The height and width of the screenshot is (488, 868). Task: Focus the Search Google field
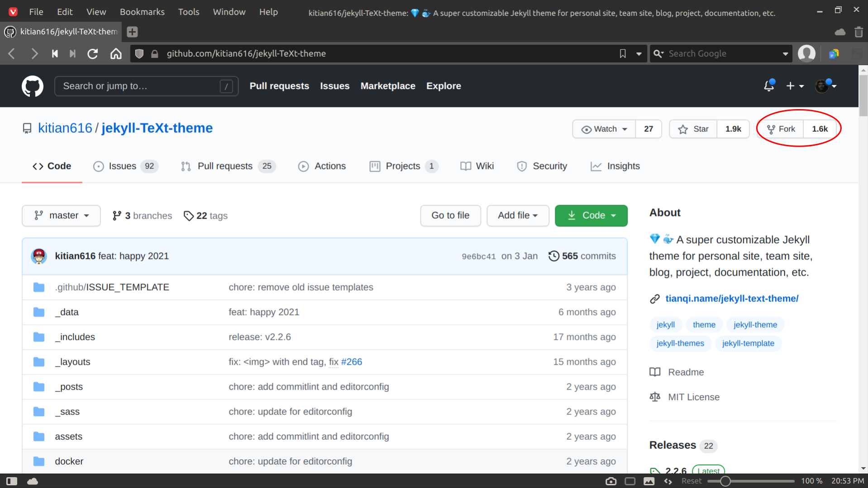point(721,54)
